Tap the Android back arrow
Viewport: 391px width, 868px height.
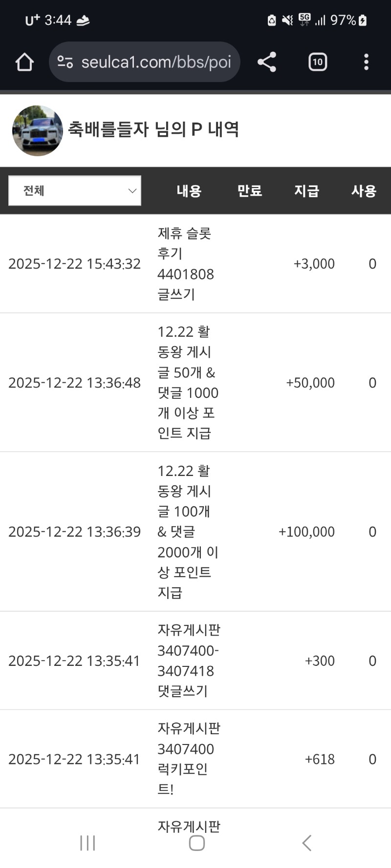tap(306, 843)
